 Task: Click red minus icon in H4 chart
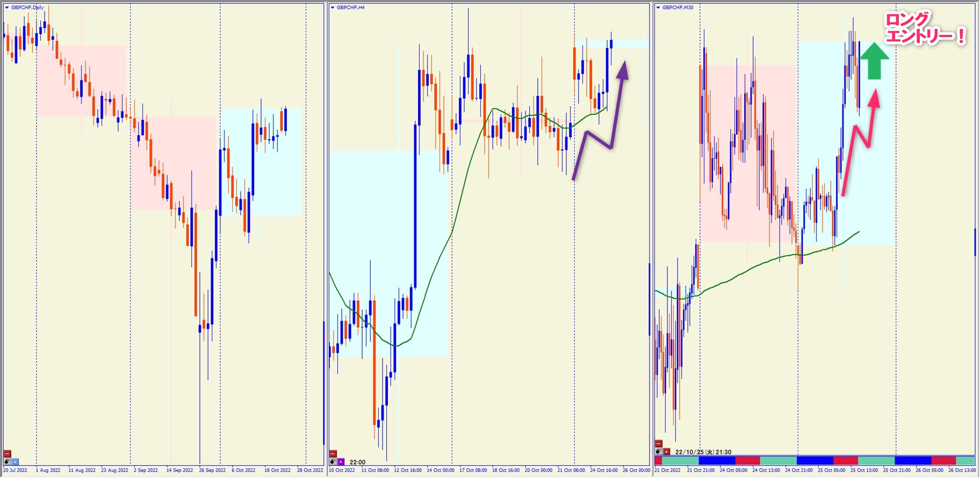click(333, 454)
